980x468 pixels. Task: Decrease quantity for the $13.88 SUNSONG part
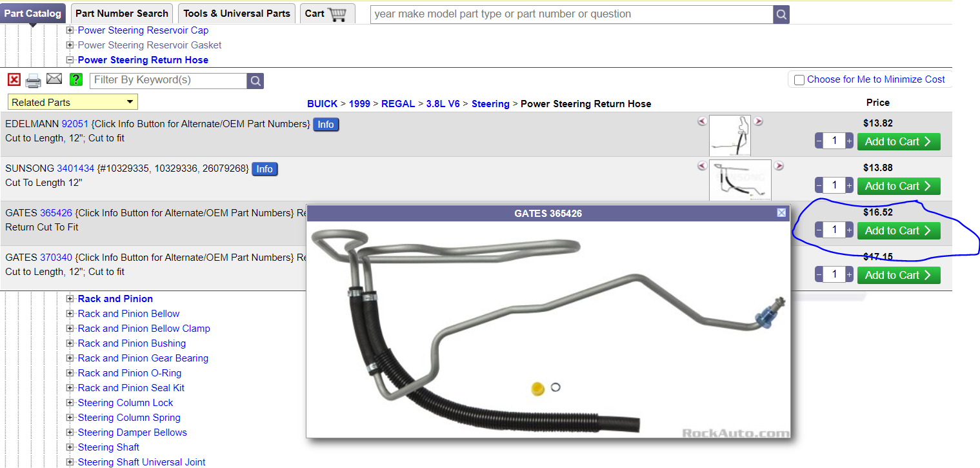coord(819,186)
